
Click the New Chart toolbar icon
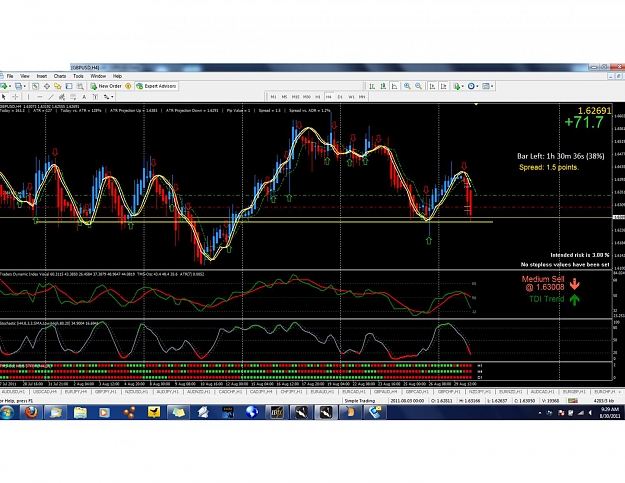click(x=4, y=86)
